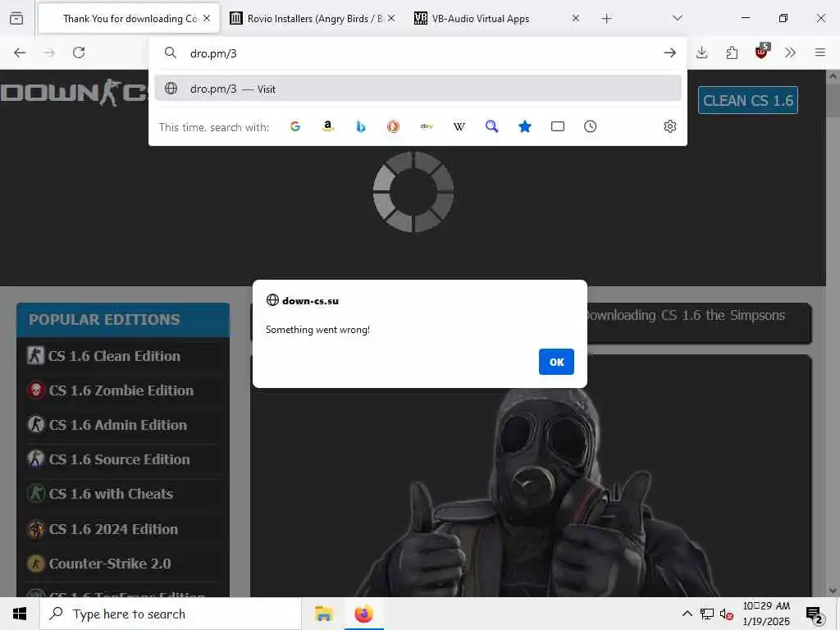Reload the current page

[x=79, y=52]
